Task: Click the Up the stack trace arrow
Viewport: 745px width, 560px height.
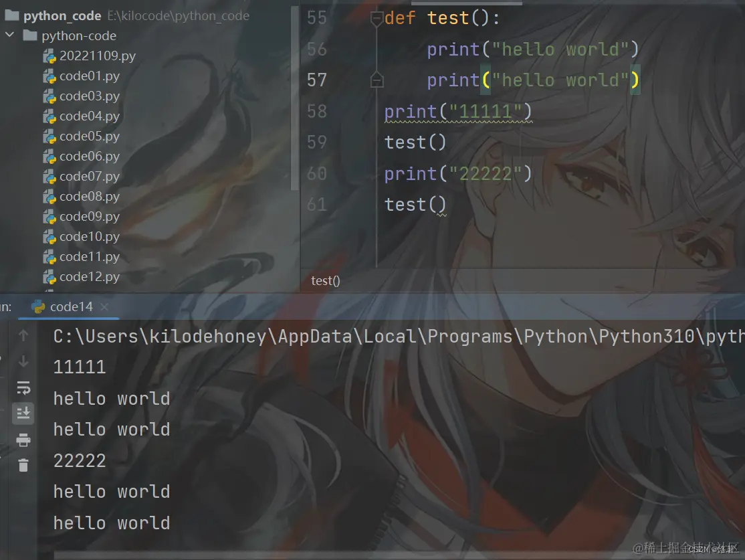Action: 23,336
